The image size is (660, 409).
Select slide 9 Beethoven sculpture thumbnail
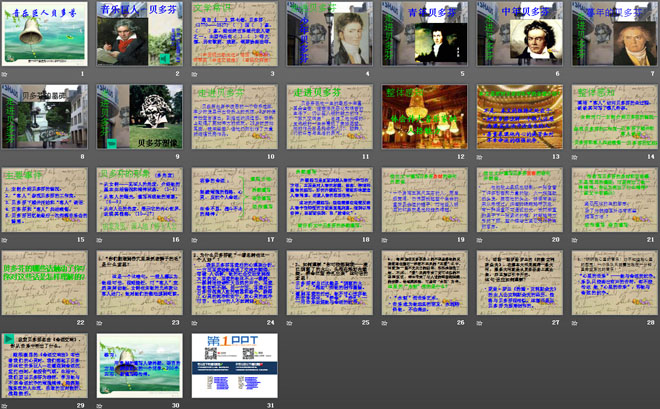[x=140, y=117]
